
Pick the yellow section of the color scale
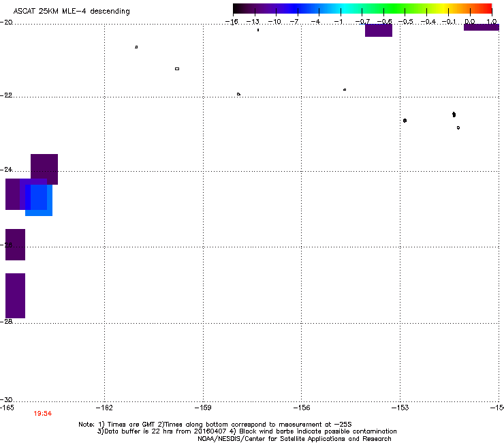[445, 9]
